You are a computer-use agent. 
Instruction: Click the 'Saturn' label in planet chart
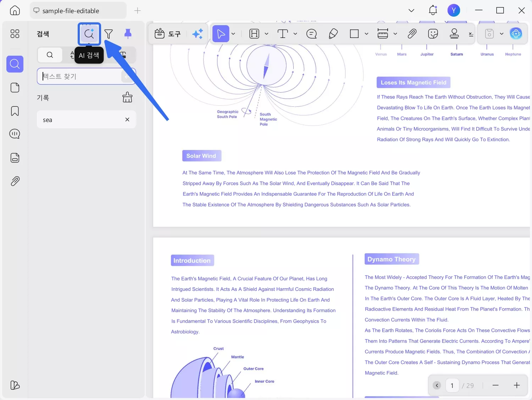(457, 54)
